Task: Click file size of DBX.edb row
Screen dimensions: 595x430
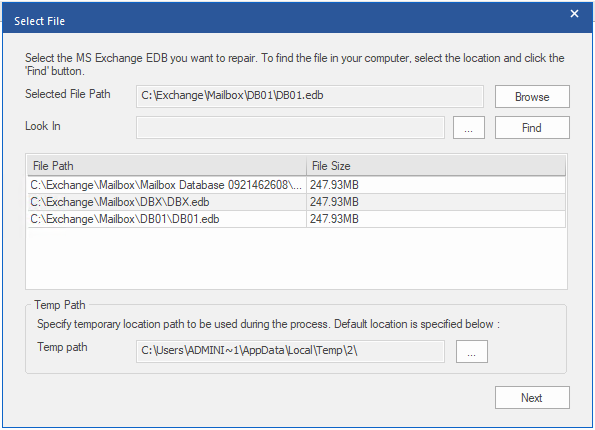Action: tap(334, 202)
